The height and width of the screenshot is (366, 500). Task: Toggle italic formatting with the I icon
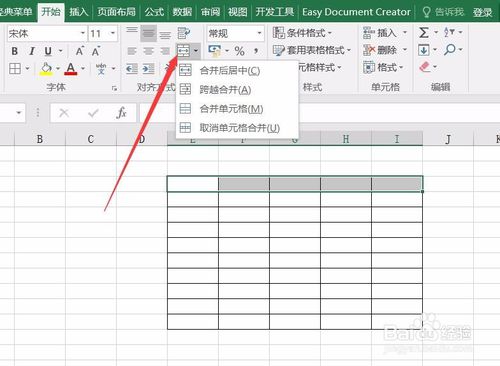[32, 51]
